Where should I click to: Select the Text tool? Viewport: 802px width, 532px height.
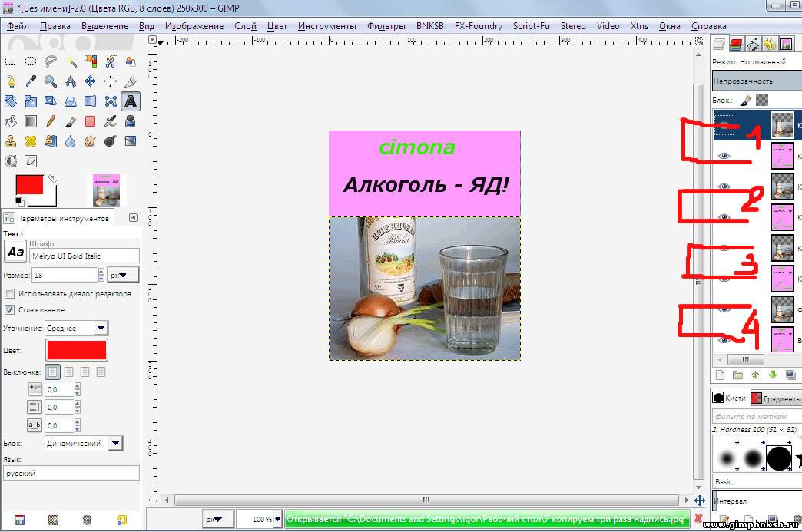coord(131,101)
